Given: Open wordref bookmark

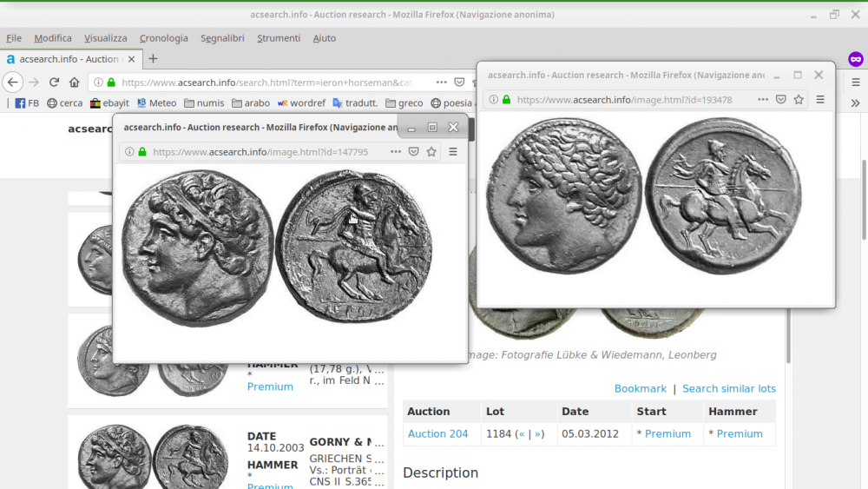Looking at the screenshot, I should point(301,103).
